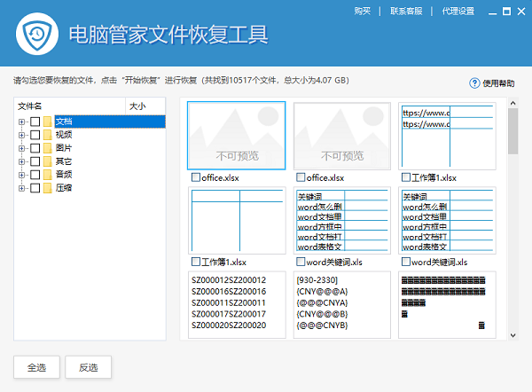Tick checkbox of rightmost word关键词.xls
This screenshot has height=392, width=532.
coord(406,262)
